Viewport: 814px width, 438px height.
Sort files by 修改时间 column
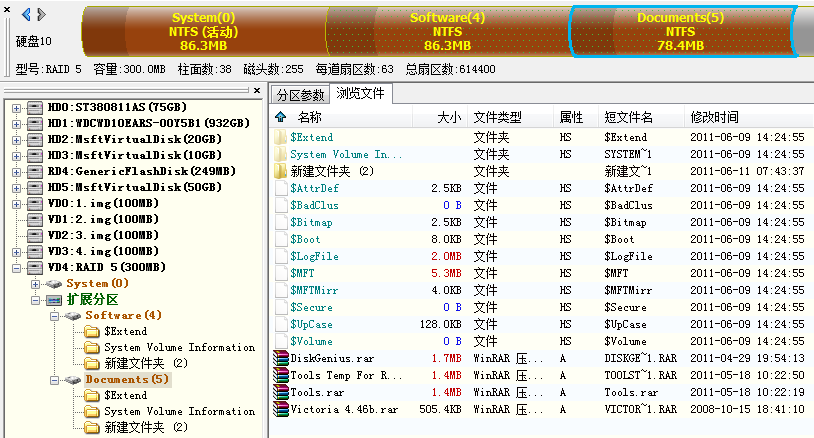714,117
